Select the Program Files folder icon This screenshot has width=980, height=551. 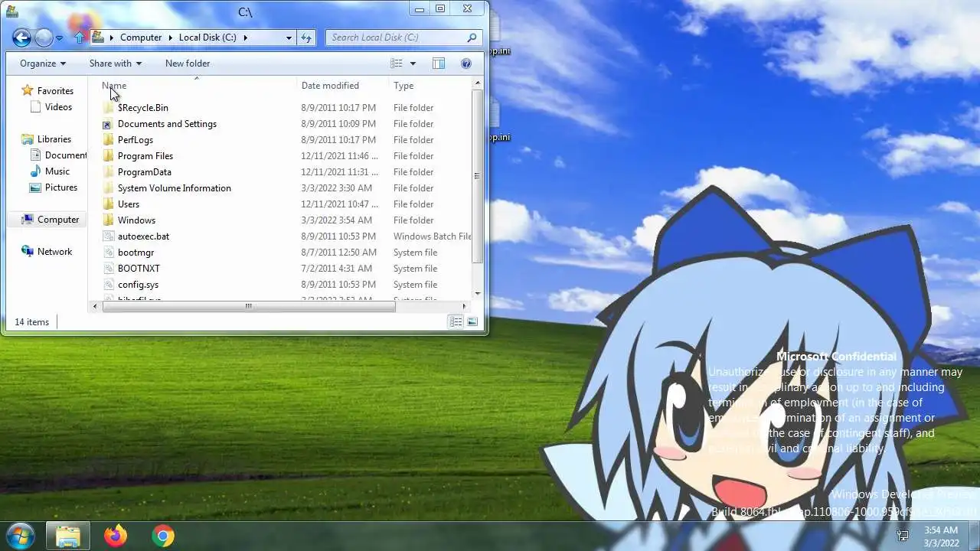click(x=108, y=156)
